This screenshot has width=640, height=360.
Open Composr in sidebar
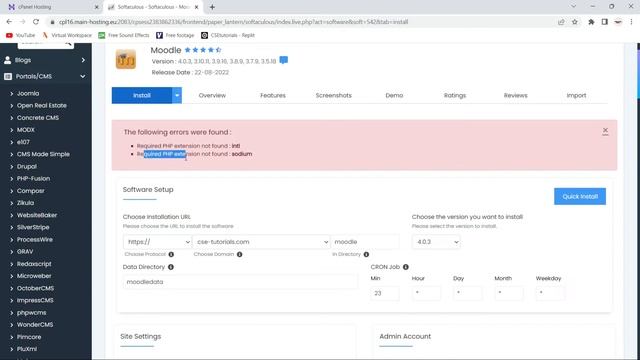click(31, 191)
